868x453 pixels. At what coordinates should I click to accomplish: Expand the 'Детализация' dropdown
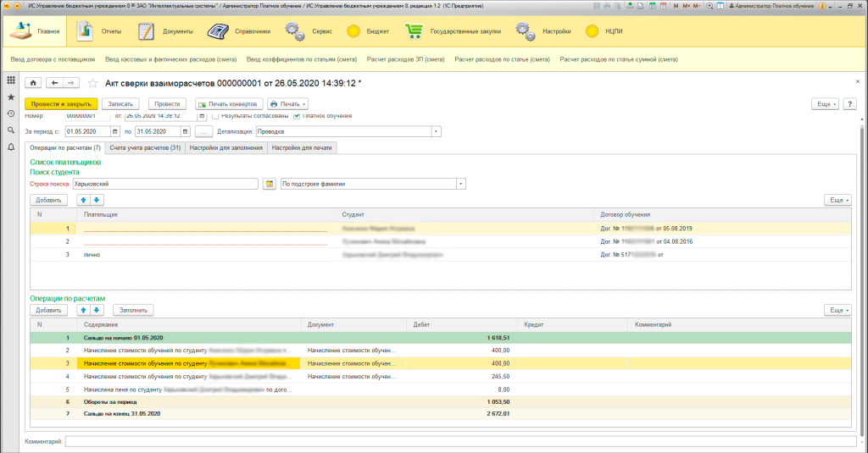pyautogui.click(x=436, y=131)
